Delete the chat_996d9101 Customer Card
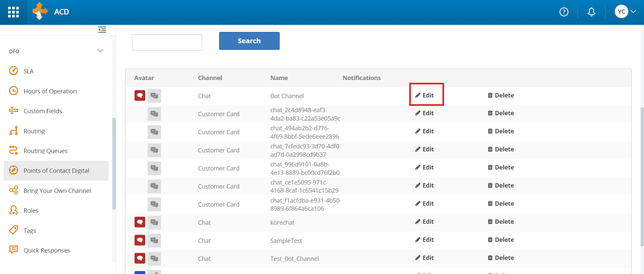 (x=501, y=167)
